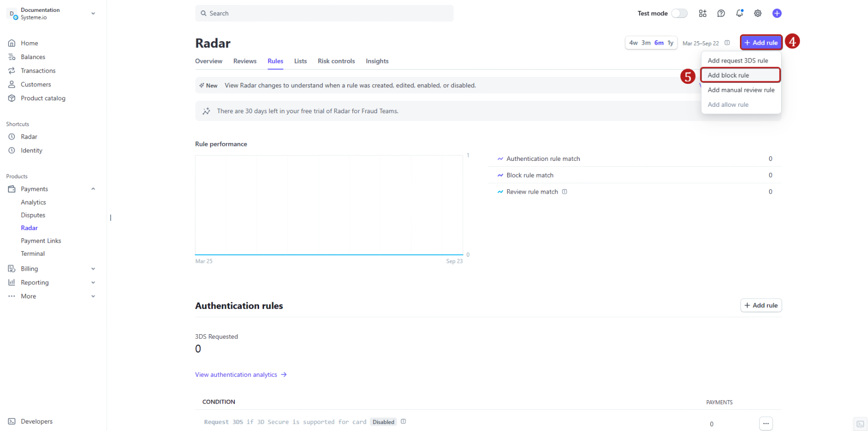This screenshot has height=431, width=868.
Task: Open the top Add rule dropdown button
Action: tap(761, 43)
